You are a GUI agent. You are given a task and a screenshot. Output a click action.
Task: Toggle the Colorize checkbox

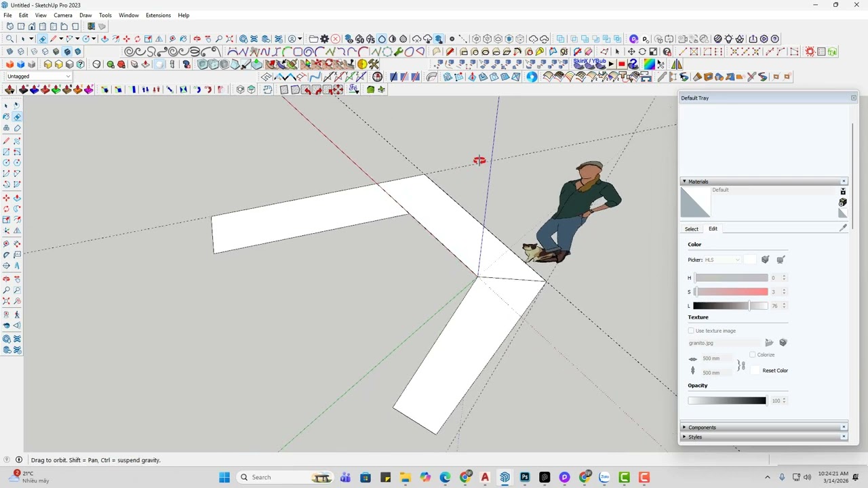(753, 354)
